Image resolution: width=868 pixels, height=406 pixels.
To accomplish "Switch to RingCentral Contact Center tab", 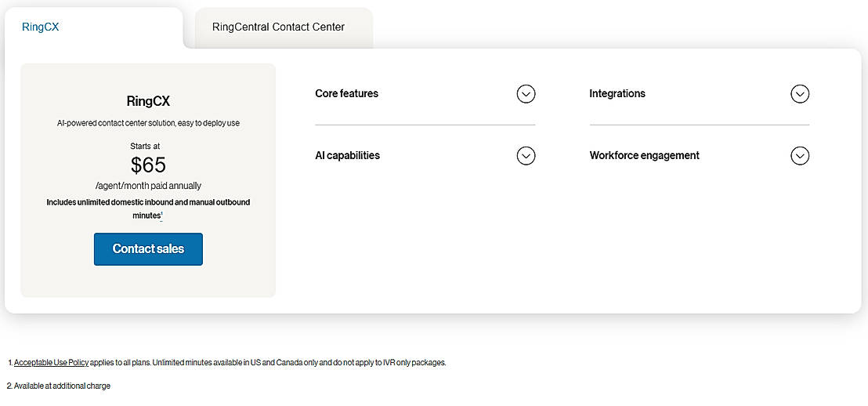I will [278, 27].
